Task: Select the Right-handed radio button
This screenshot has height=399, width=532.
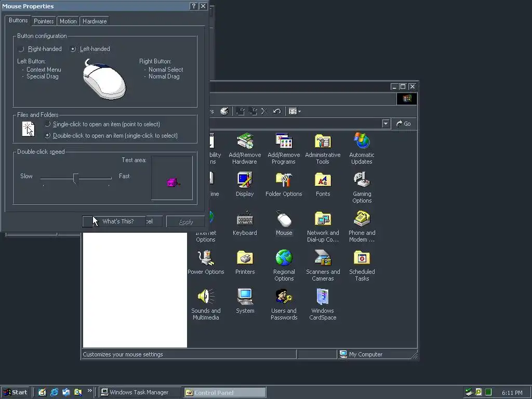Action: click(x=39, y=49)
